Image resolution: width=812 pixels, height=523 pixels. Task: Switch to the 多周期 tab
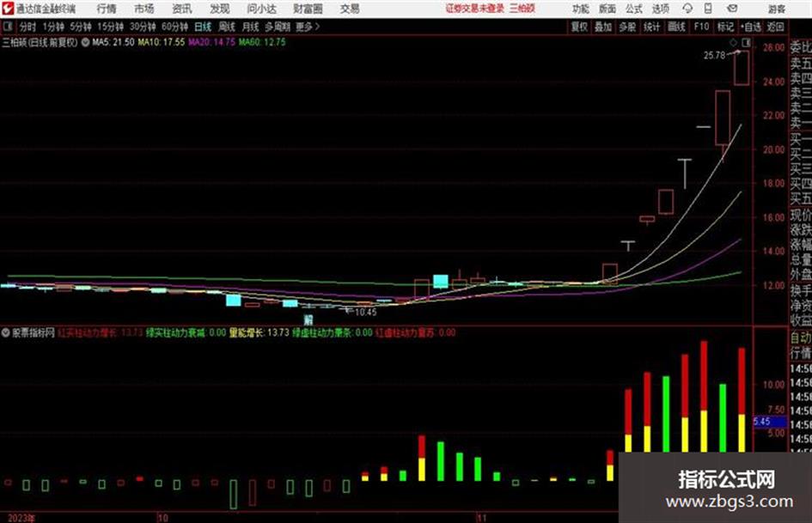pos(278,27)
